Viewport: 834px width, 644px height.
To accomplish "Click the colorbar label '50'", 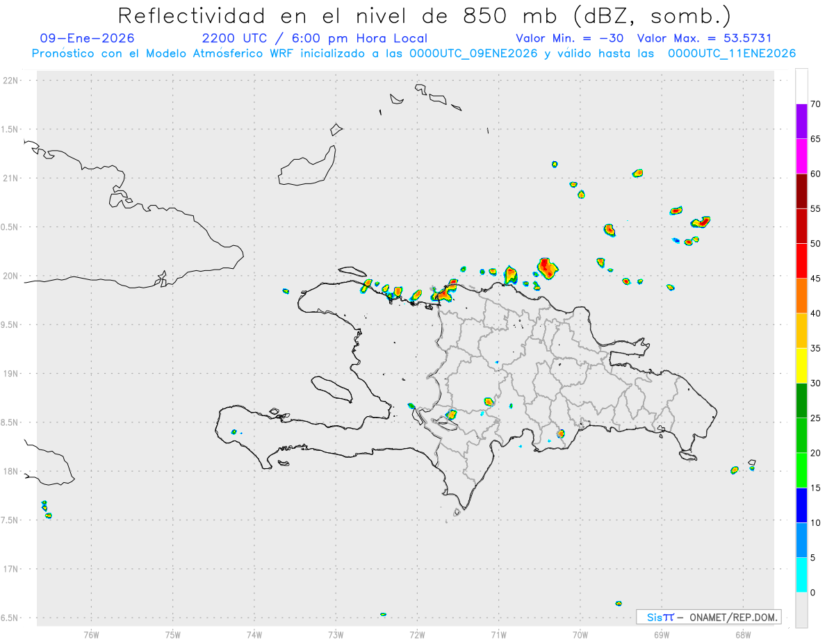I will pos(816,244).
